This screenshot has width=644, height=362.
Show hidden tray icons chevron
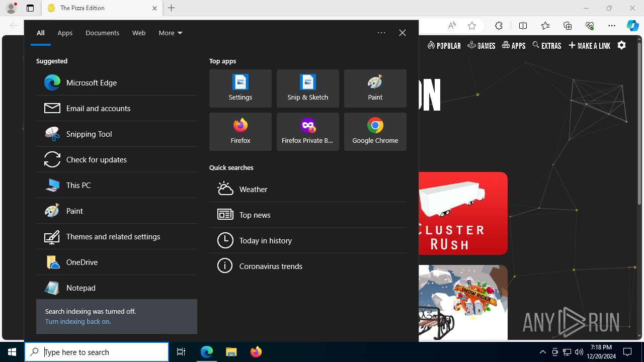(x=543, y=352)
